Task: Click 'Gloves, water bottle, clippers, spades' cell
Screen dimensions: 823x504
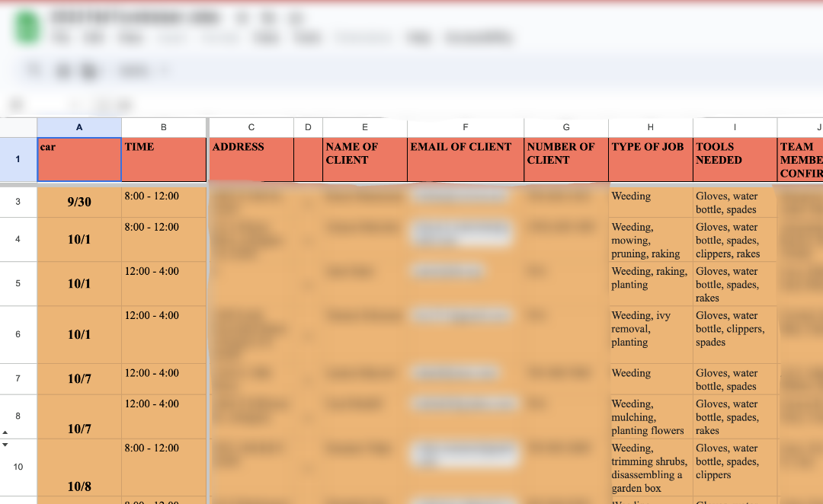Action: point(735,334)
